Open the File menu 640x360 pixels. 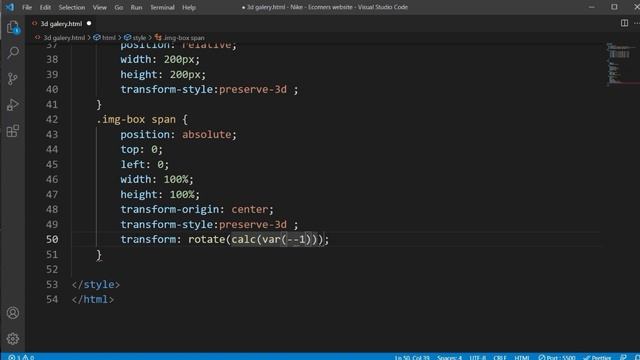point(27,7)
